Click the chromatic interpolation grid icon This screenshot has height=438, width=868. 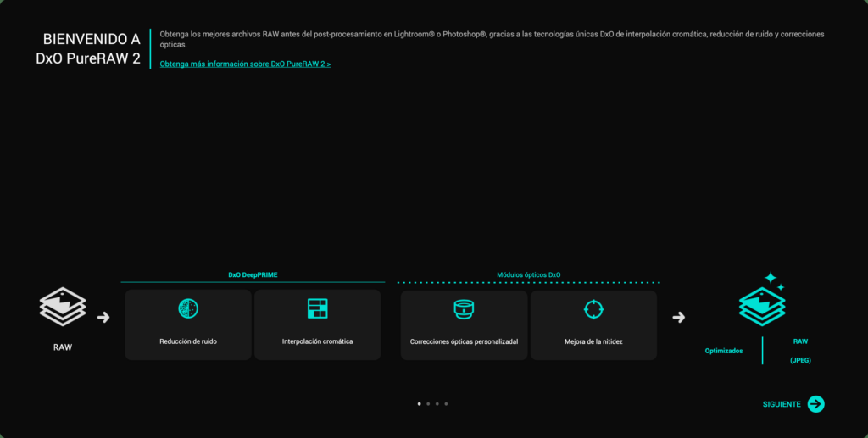click(x=317, y=308)
